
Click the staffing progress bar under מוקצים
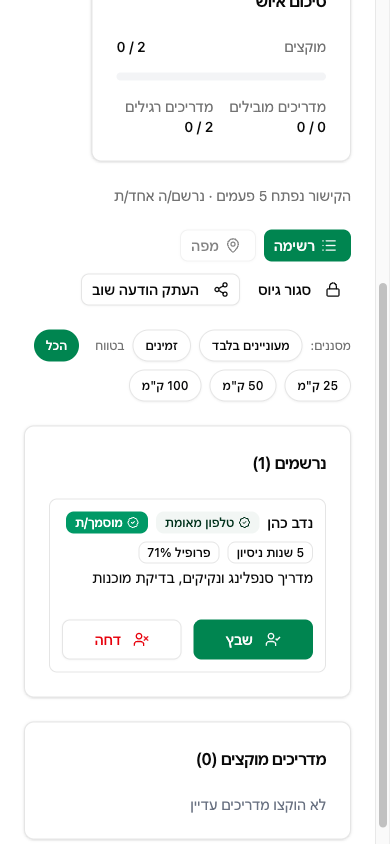pyautogui.click(x=221, y=76)
